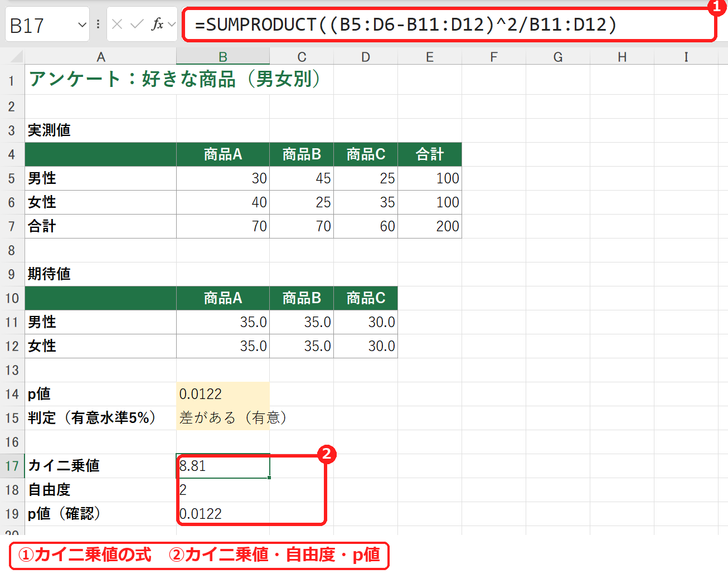This screenshot has height=574, width=728.
Task: Select degrees of freedom cell showing 2
Action: (x=223, y=490)
